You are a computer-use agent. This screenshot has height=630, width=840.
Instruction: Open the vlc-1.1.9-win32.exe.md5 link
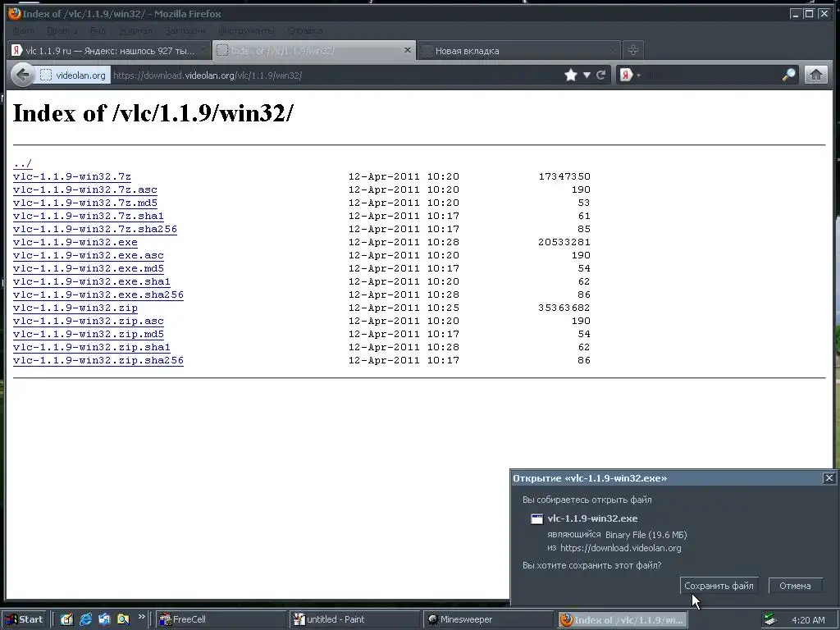click(x=89, y=268)
